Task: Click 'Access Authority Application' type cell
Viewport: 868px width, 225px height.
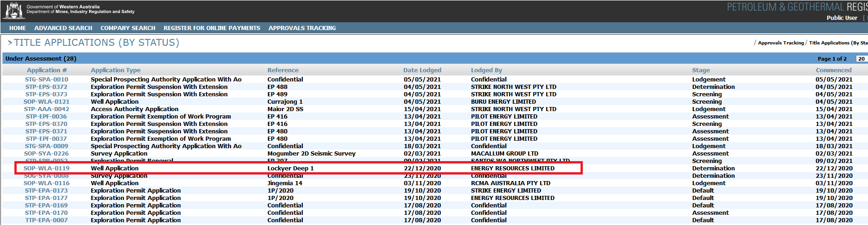Action: click(134, 109)
